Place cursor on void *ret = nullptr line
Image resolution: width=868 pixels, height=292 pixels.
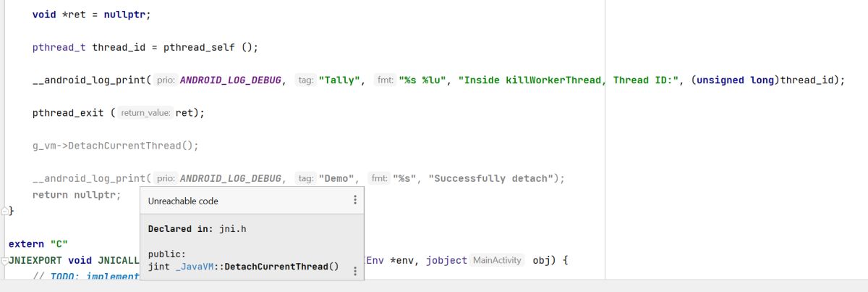pyautogui.click(x=92, y=14)
